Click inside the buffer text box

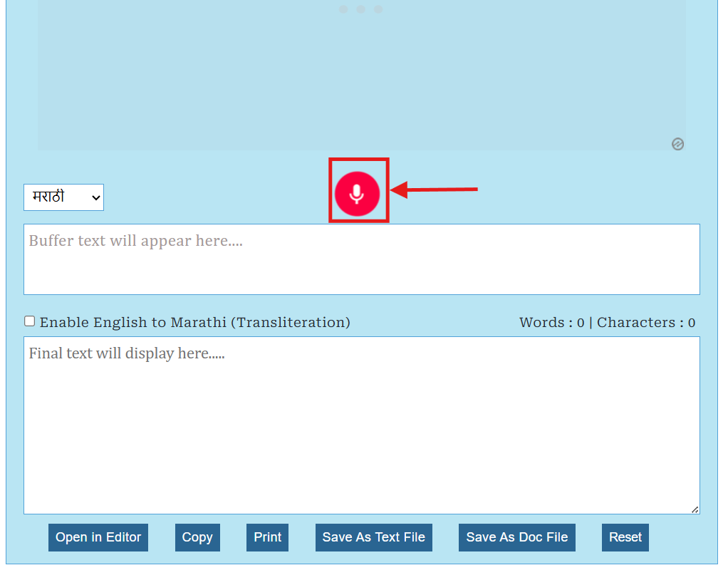(362, 259)
